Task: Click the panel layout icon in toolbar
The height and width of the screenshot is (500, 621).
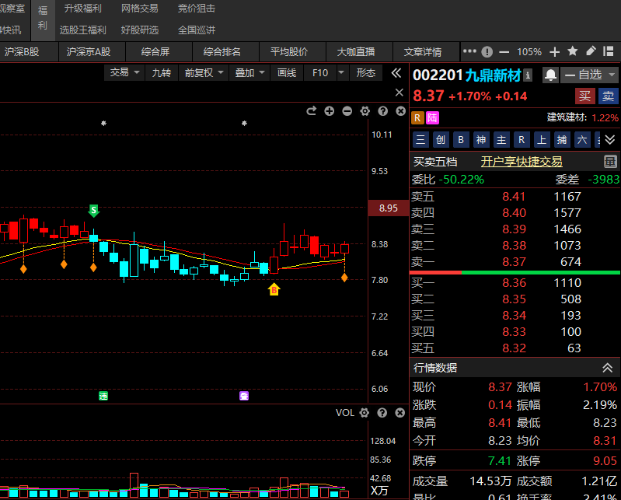Action: tap(608, 51)
